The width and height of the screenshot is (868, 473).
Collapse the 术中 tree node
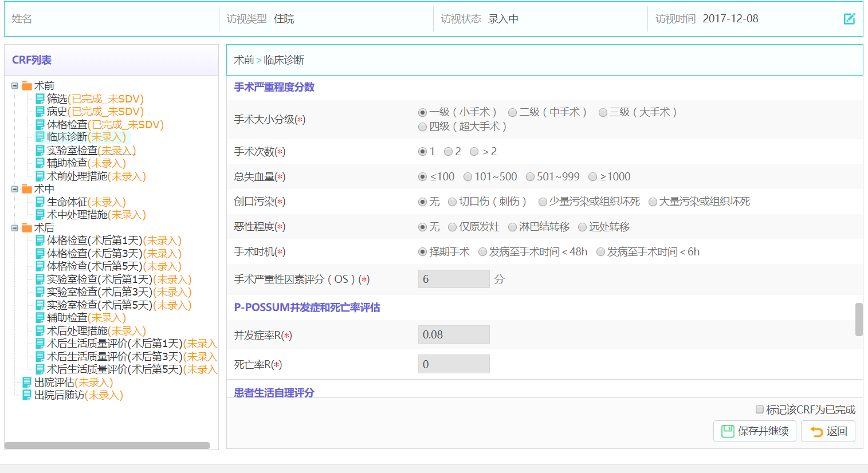[x=15, y=189]
